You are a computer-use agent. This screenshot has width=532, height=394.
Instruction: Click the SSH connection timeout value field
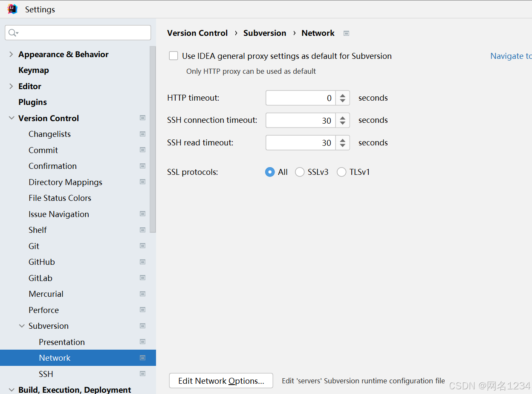tap(301, 120)
